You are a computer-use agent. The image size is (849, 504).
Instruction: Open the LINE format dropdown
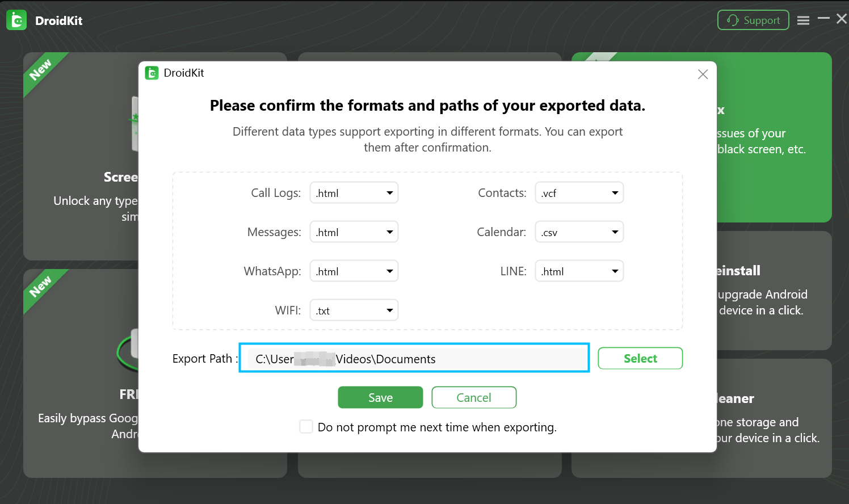point(579,271)
